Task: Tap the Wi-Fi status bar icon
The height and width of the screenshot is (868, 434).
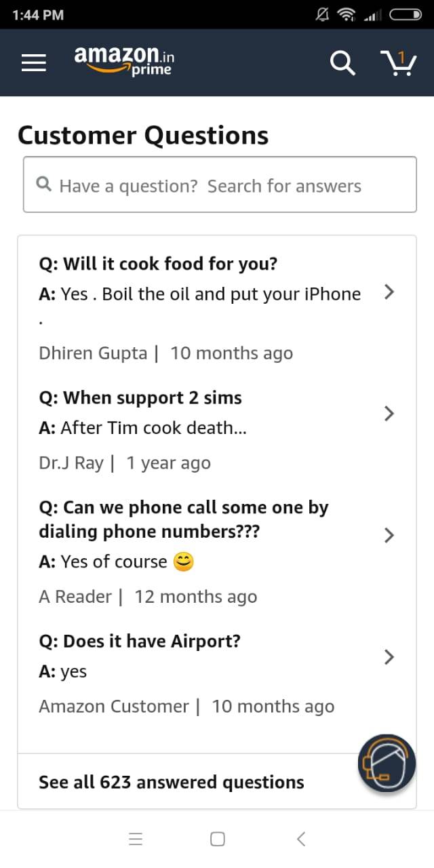Action: coord(347,14)
